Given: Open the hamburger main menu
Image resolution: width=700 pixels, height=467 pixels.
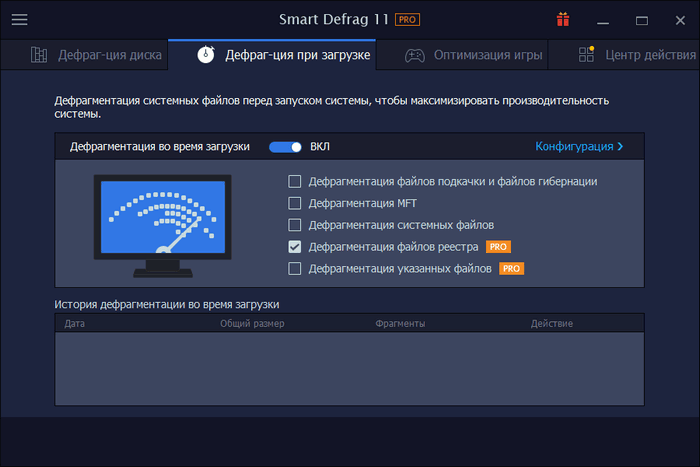Looking at the screenshot, I should pyautogui.click(x=20, y=20).
